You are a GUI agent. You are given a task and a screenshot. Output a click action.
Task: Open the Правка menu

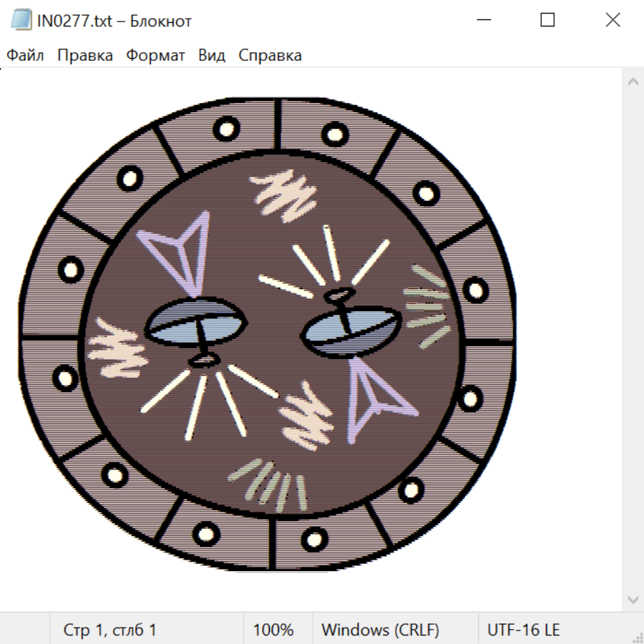(x=85, y=56)
